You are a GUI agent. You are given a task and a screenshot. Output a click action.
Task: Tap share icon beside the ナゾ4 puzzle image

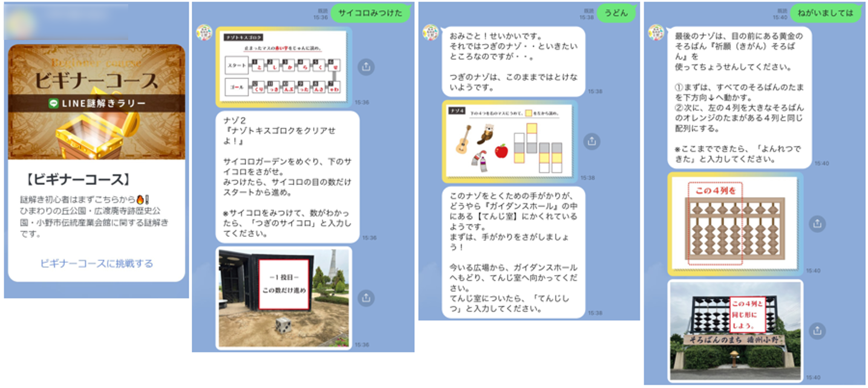point(592,141)
